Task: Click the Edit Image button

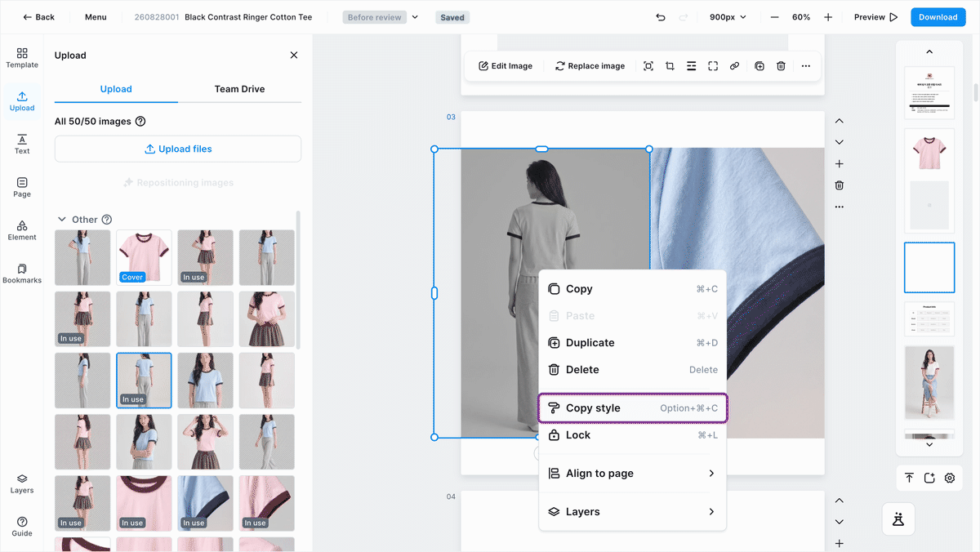Action: click(x=506, y=66)
